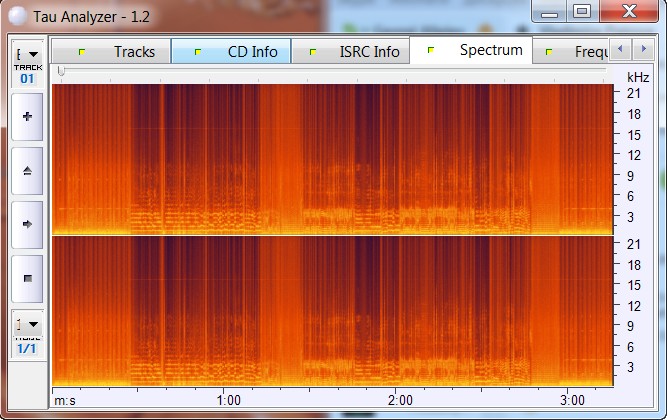Open the drive selection dropdown above 1/1
This screenshot has height=420, width=667.
28,324
